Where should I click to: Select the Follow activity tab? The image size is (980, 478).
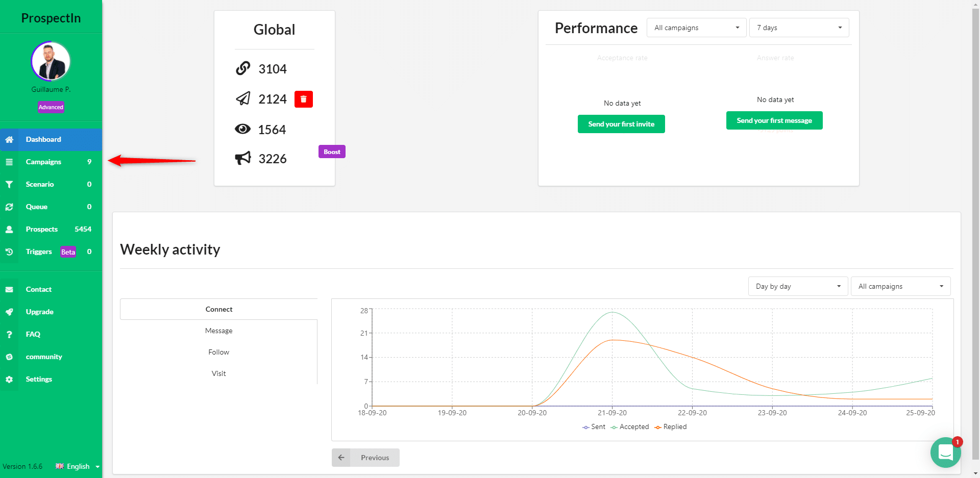(219, 352)
